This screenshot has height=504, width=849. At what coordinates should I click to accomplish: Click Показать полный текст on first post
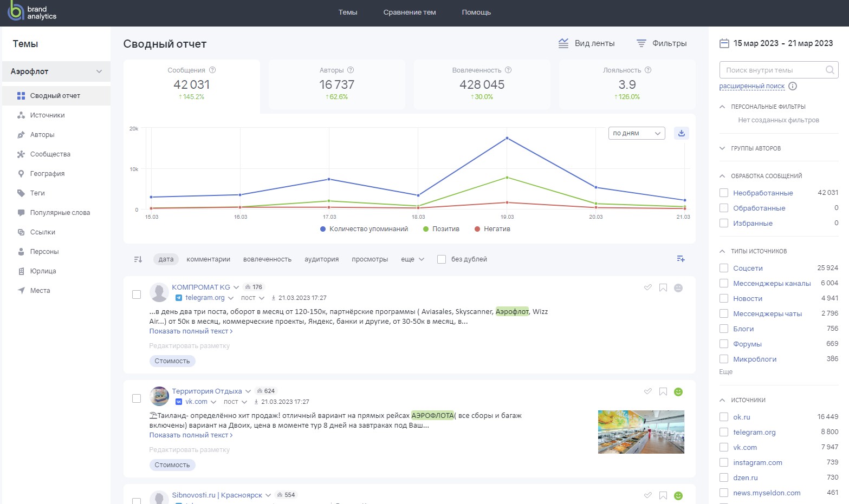[190, 331]
